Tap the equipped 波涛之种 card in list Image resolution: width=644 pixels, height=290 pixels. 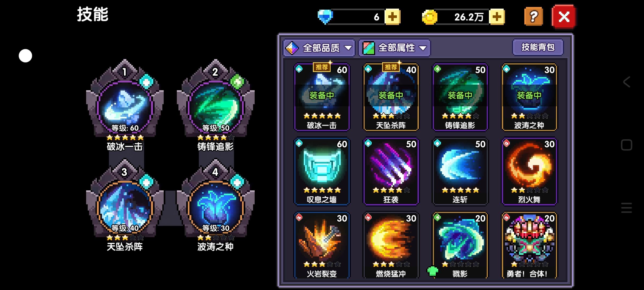click(x=529, y=97)
